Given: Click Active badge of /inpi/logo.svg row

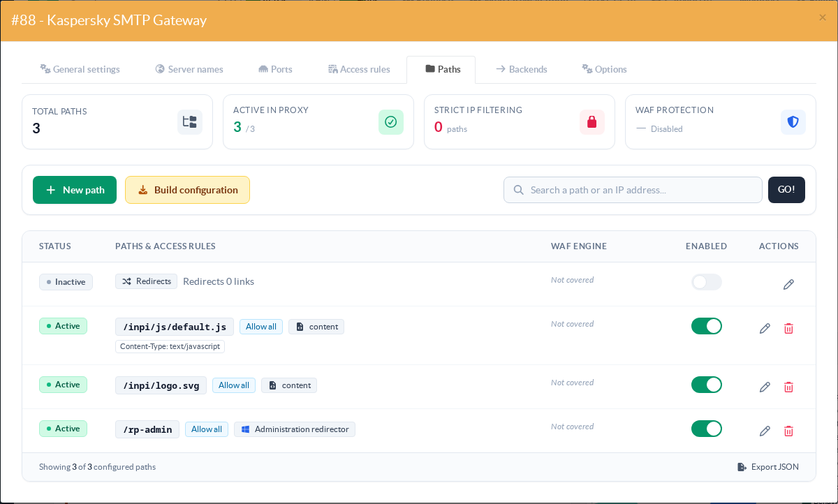Looking at the screenshot, I should tap(63, 385).
